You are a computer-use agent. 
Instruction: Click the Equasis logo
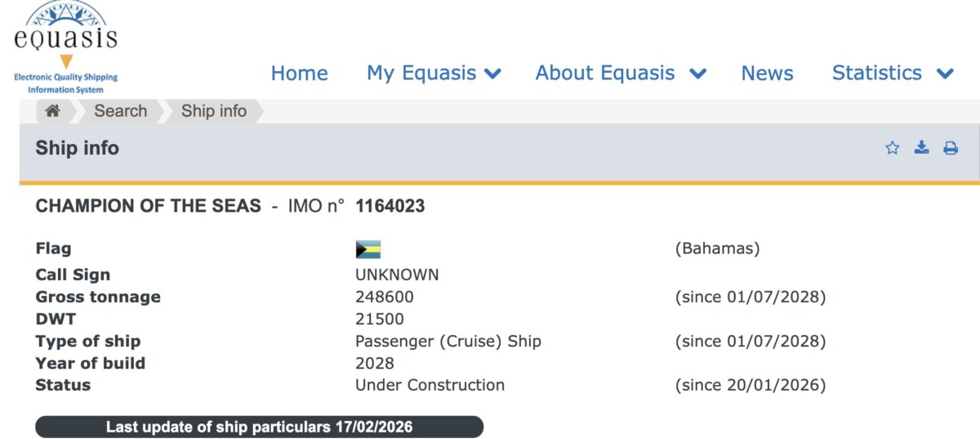pos(65,47)
